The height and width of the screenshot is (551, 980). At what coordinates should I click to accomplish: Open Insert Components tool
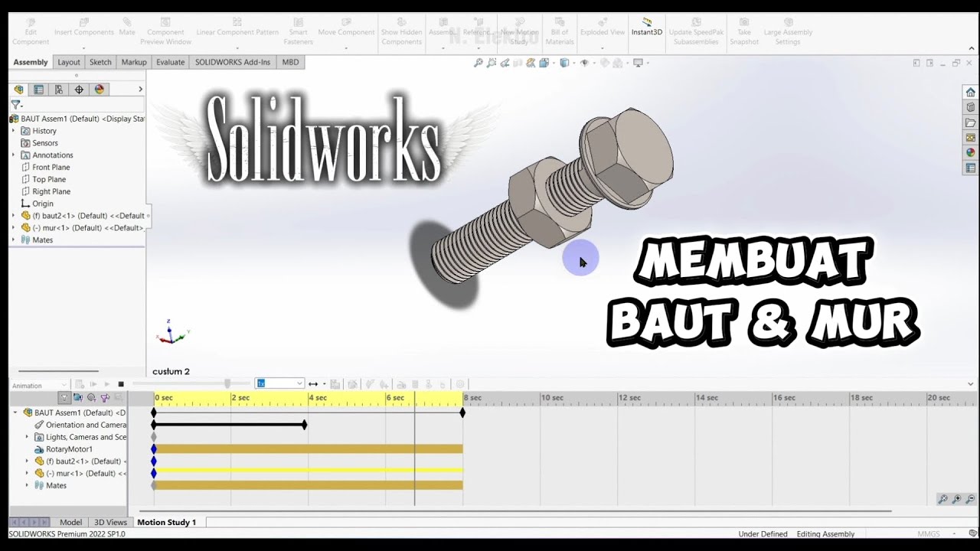coord(84,28)
